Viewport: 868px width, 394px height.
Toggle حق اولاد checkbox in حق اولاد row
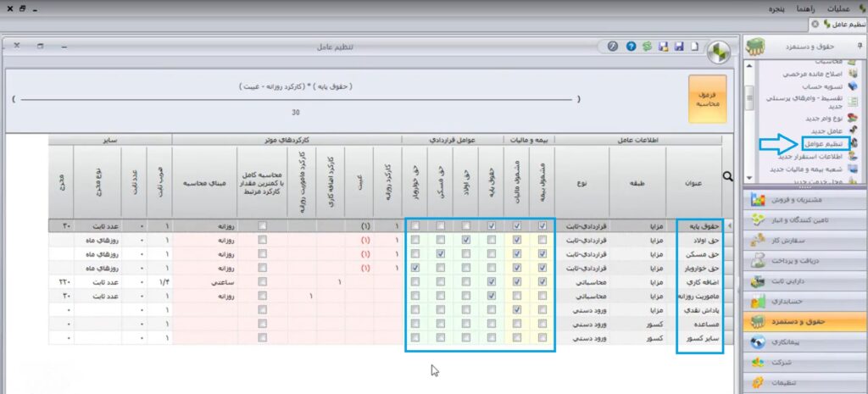pyautogui.click(x=466, y=240)
